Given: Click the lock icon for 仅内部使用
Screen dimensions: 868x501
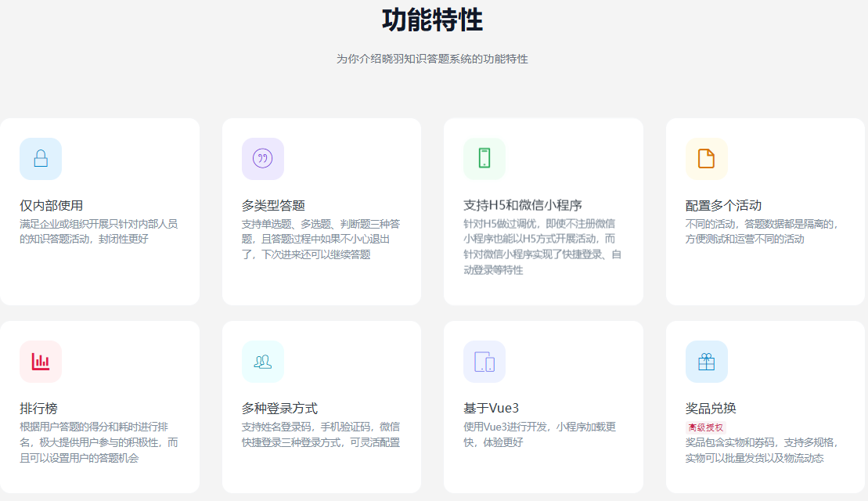Looking at the screenshot, I should [x=41, y=159].
